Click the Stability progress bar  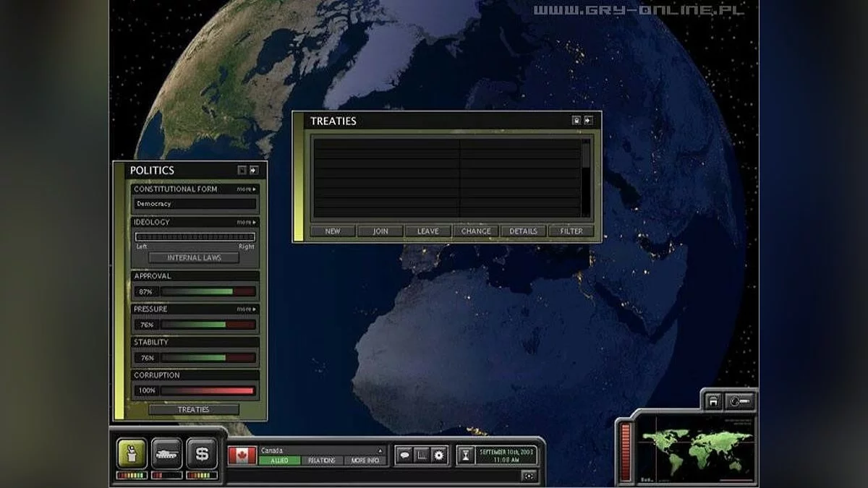coord(208,358)
